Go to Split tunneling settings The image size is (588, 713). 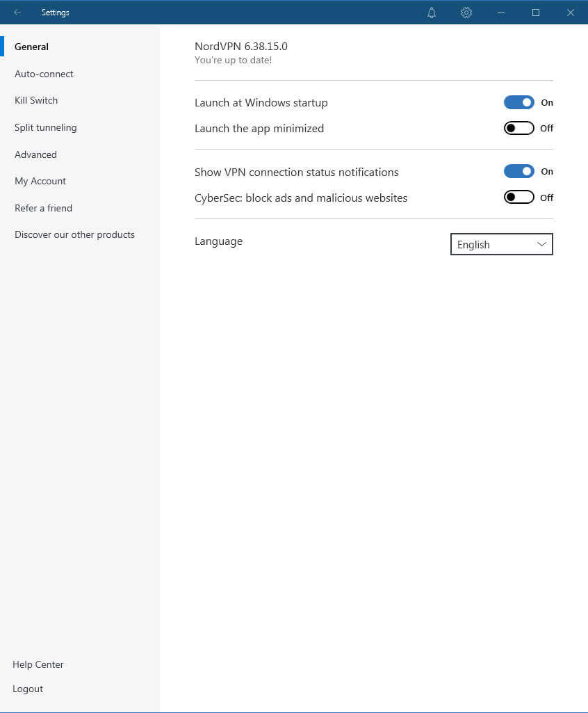45,128
